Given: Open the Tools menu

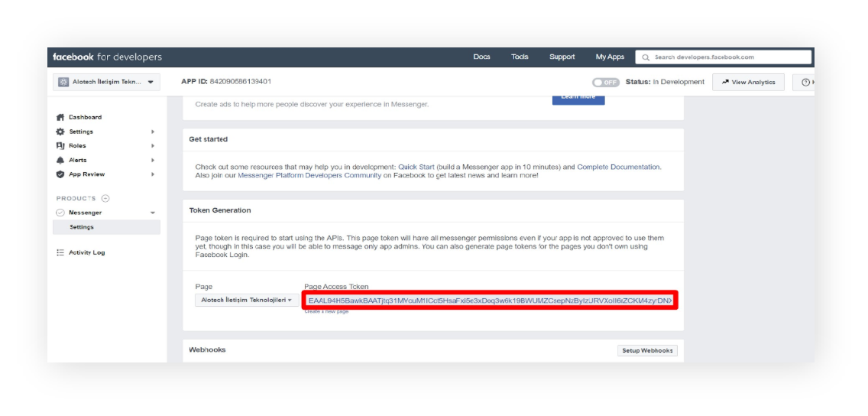Looking at the screenshot, I should click(x=520, y=57).
